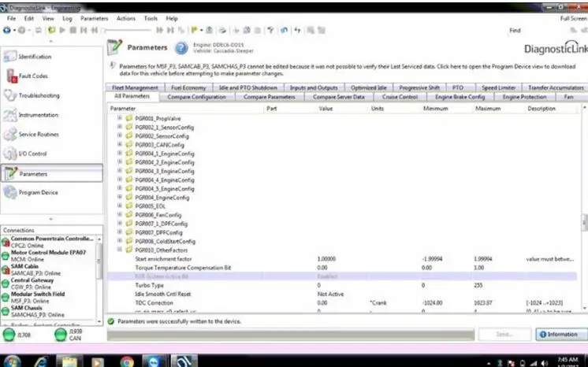Click the blue undo arrow toolbar icon

click(284, 31)
